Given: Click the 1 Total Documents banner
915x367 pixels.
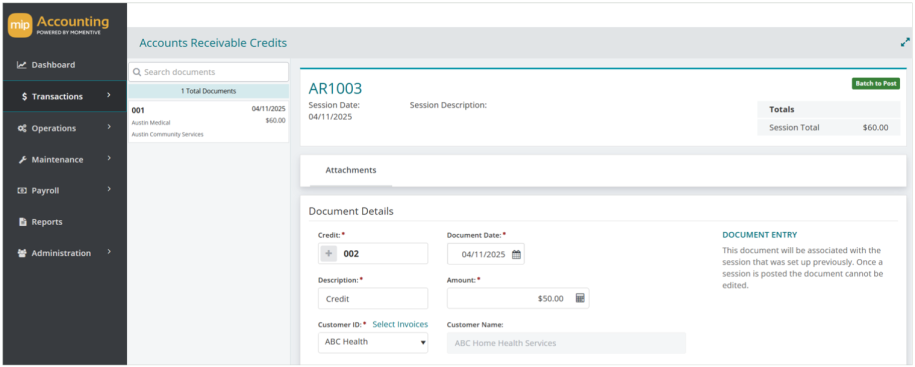Looking at the screenshot, I should 208,91.
